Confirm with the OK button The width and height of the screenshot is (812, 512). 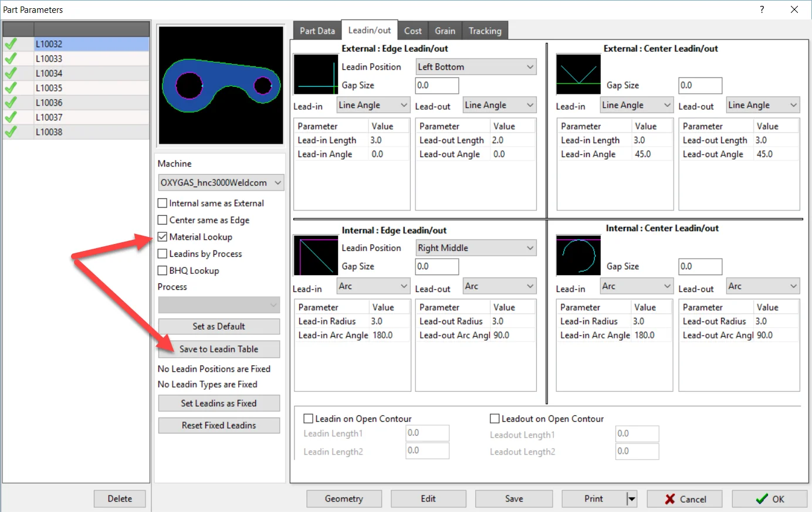pos(770,499)
